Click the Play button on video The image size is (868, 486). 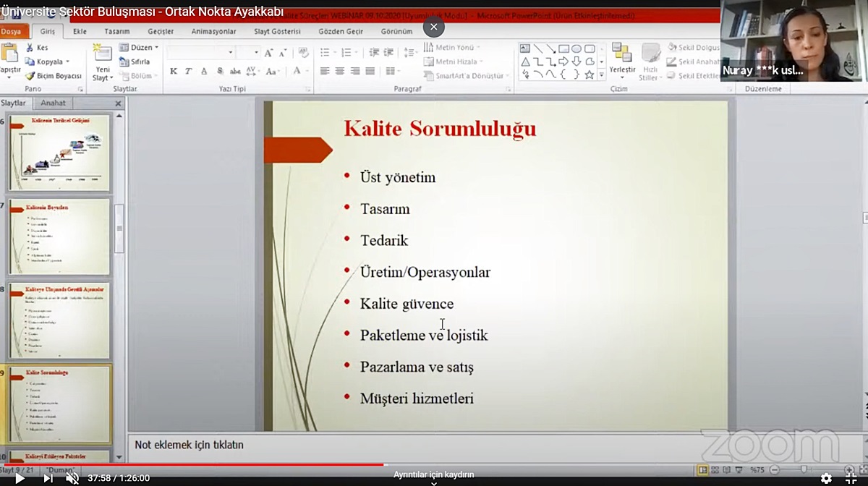[x=20, y=478]
